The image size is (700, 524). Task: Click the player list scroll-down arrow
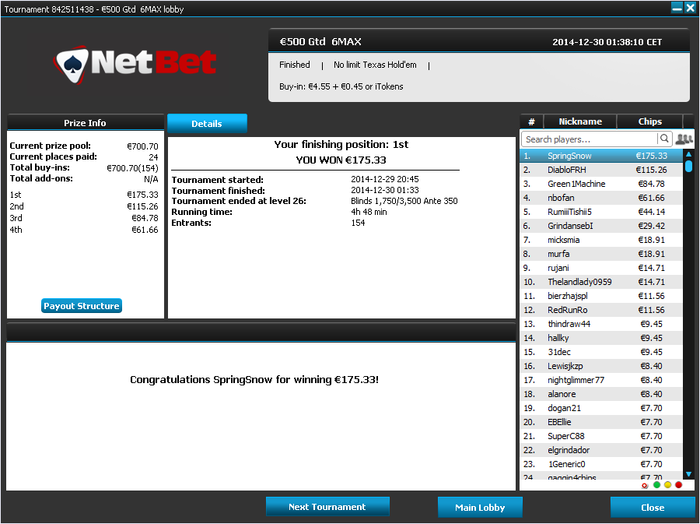point(688,474)
